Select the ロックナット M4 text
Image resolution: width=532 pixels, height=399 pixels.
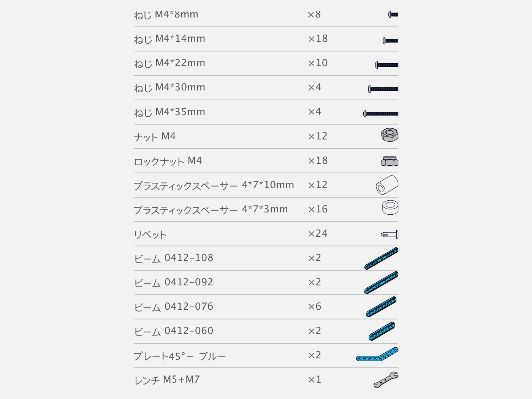pos(168,161)
